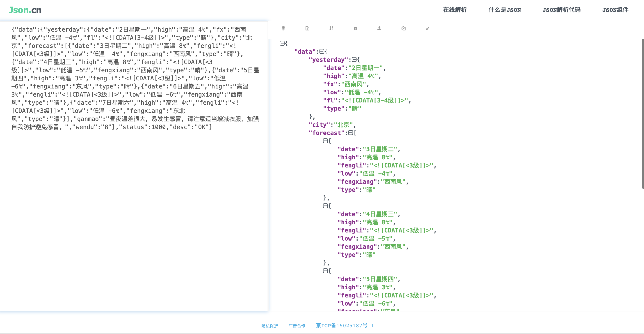The width and height of the screenshot is (644, 334).
Task: Click the database stack toolbar icon
Action: click(283, 28)
